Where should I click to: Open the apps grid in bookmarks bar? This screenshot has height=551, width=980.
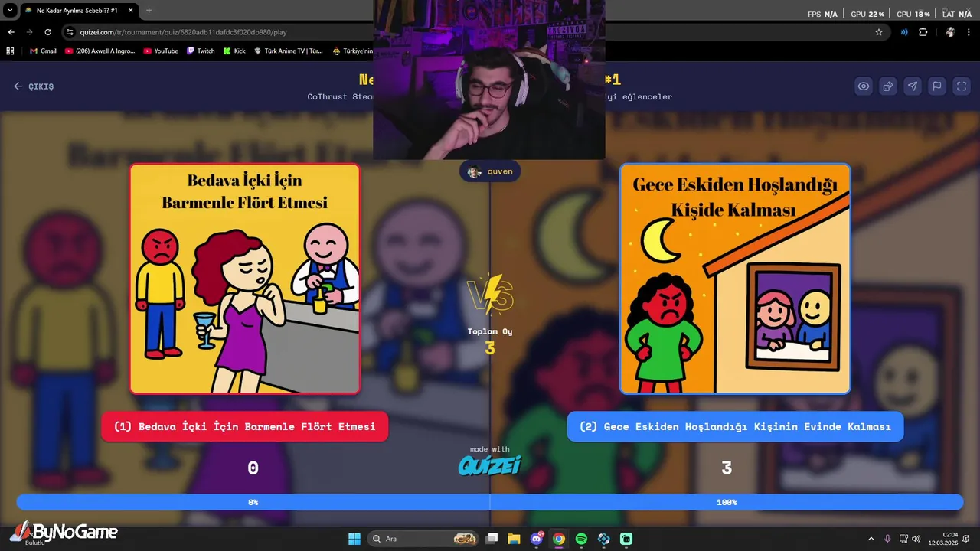[10, 51]
